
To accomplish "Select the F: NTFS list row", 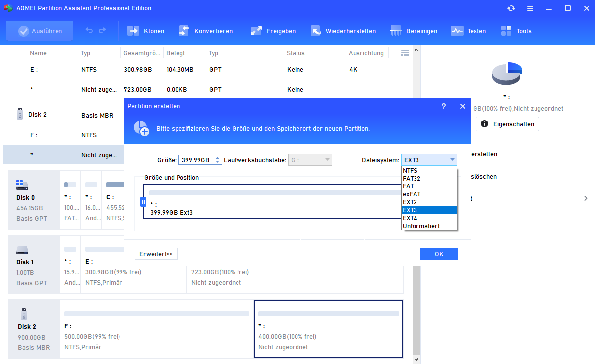I will coord(63,135).
